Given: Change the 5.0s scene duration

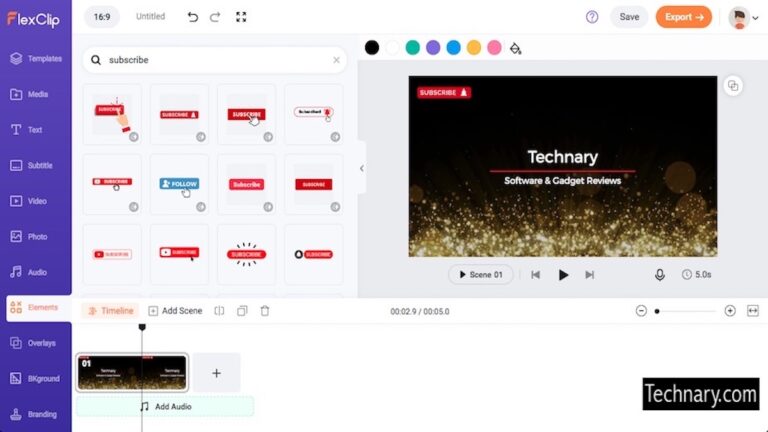Looking at the screenshot, I should point(696,275).
